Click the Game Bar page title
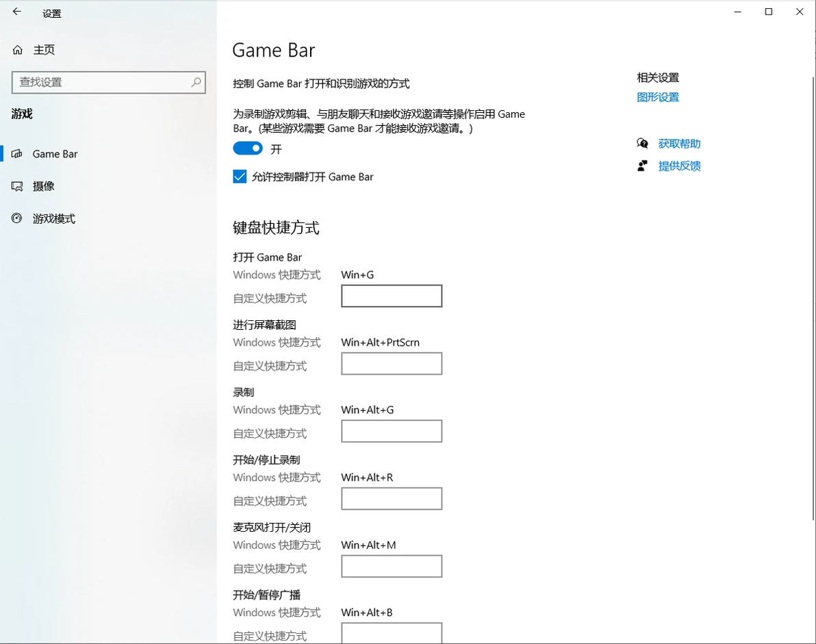Screen dimensions: 816x644 274,51
